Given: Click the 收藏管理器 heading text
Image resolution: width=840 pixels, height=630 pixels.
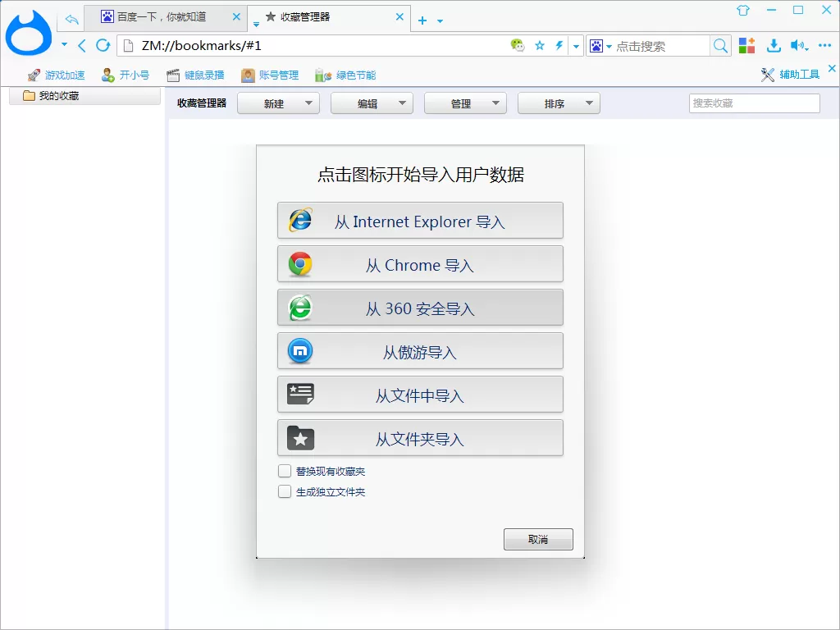Looking at the screenshot, I should tap(202, 103).
